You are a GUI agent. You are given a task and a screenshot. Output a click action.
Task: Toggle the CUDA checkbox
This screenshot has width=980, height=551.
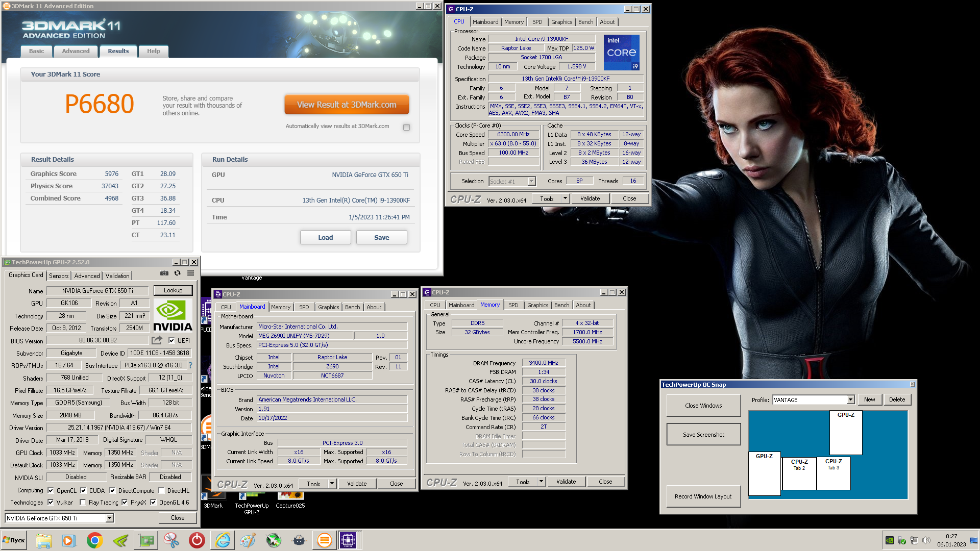point(83,490)
